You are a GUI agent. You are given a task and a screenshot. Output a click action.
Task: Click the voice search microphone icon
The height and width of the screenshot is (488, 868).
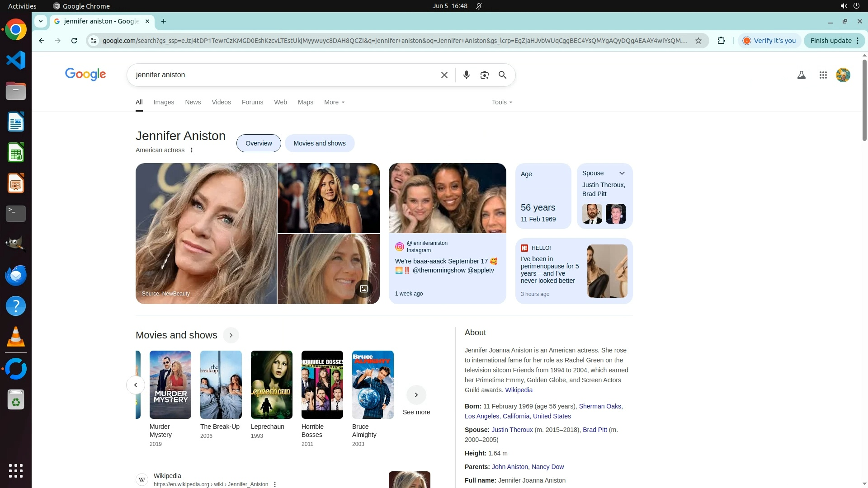click(x=466, y=75)
